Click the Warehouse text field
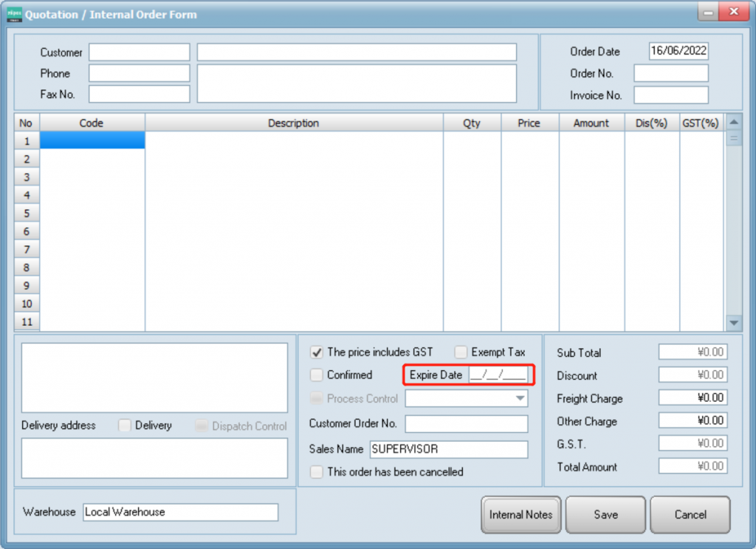This screenshot has height=549, width=756. [180, 512]
